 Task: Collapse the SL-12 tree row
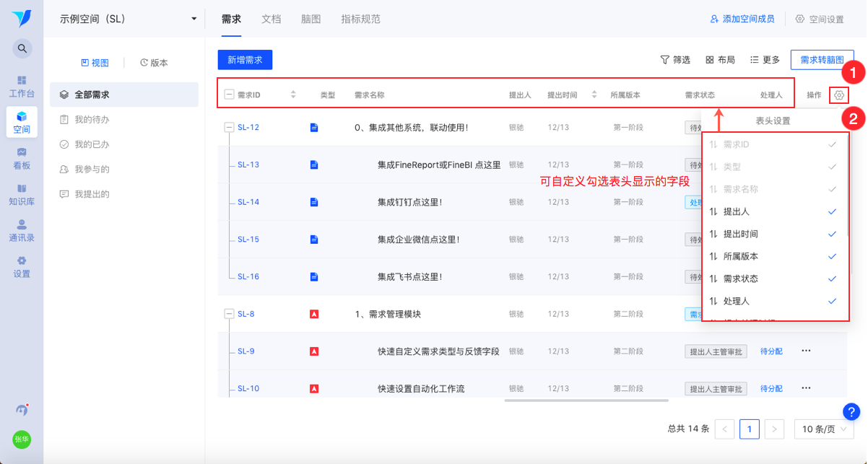tap(229, 128)
